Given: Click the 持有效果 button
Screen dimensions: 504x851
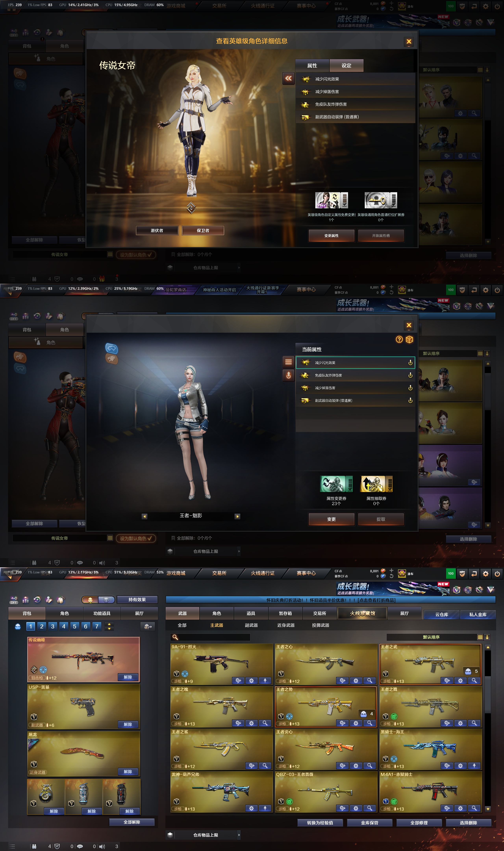Looking at the screenshot, I should tap(137, 600).
